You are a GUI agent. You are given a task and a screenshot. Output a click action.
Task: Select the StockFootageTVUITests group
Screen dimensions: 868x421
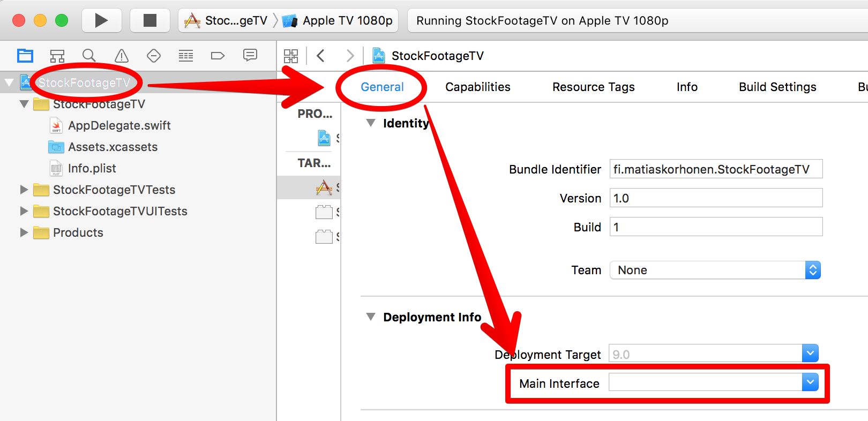(120, 211)
